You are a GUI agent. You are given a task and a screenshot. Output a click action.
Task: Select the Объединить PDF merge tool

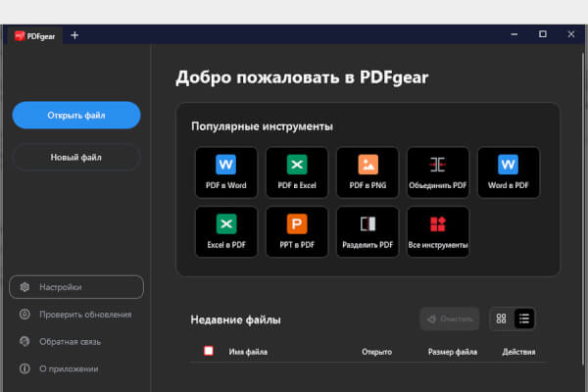coord(438,172)
